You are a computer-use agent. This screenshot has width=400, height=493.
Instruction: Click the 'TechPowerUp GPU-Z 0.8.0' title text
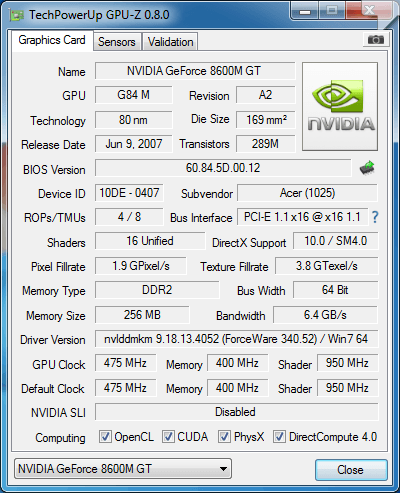coord(99,15)
